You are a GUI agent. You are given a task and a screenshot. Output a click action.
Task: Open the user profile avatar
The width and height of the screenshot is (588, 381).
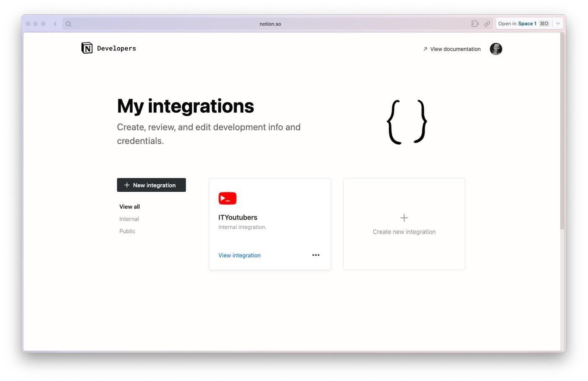pyautogui.click(x=496, y=49)
